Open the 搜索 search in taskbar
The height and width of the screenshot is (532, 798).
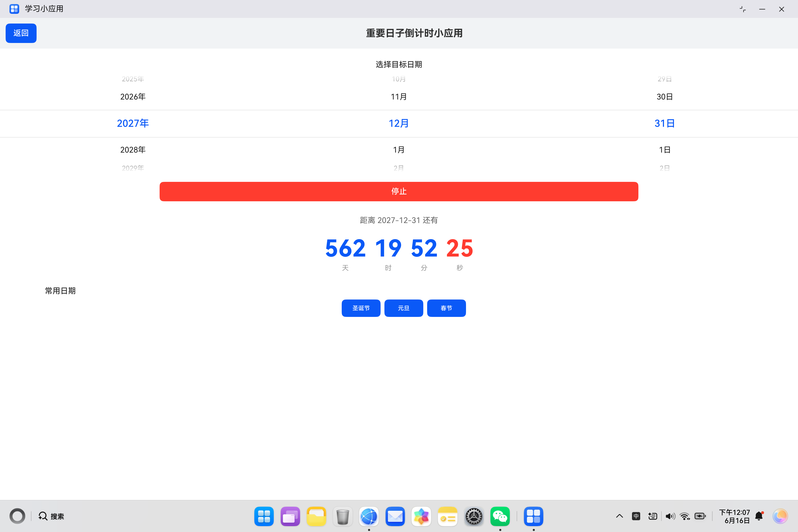[51, 516]
